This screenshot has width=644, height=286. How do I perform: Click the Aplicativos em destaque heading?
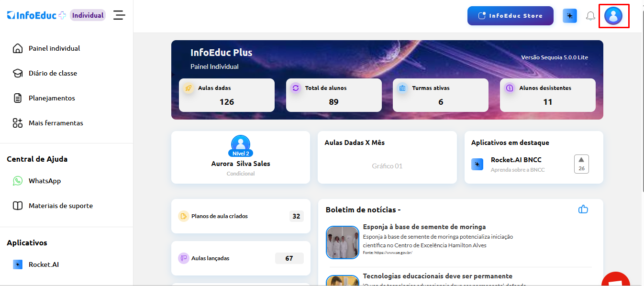(510, 143)
